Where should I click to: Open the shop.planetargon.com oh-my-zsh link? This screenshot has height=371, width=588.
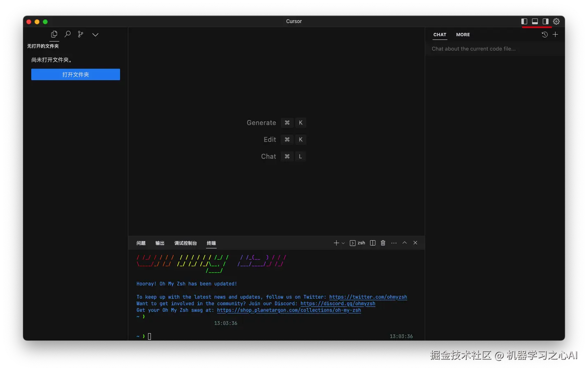pyautogui.click(x=289, y=310)
